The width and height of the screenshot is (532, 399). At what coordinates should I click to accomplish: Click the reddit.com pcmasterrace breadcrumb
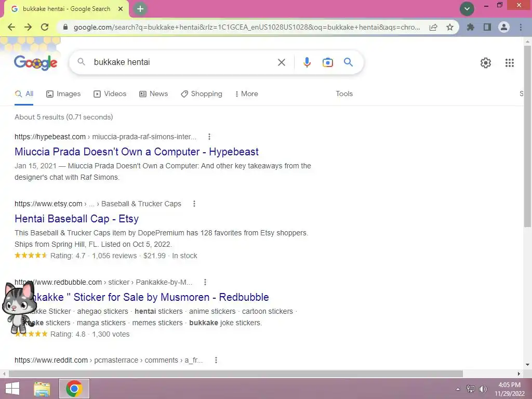click(109, 361)
